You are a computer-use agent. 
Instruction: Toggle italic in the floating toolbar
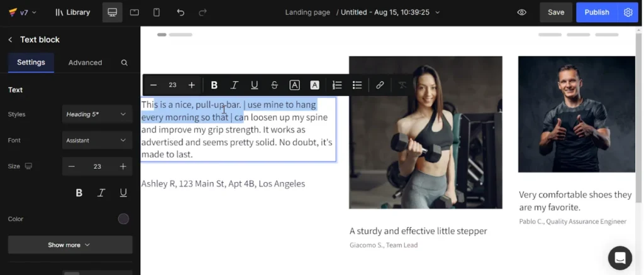(234, 85)
